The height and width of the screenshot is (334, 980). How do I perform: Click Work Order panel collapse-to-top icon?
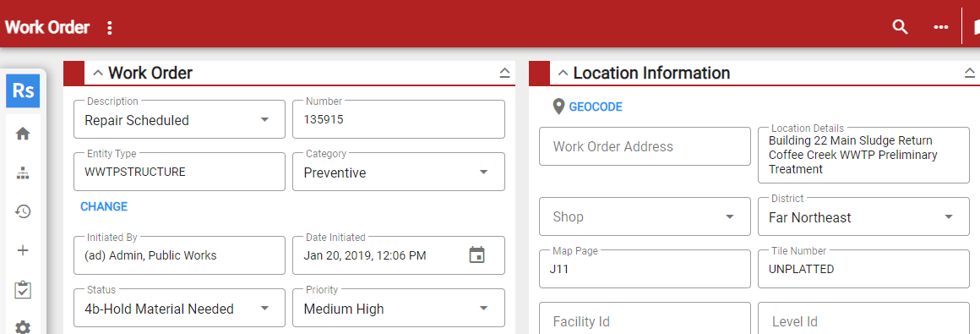[x=505, y=74]
